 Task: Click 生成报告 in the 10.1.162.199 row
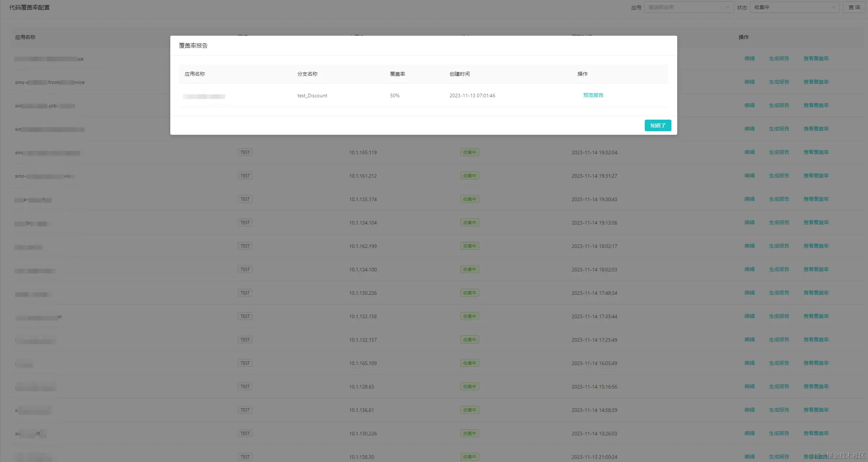click(779, 246)
